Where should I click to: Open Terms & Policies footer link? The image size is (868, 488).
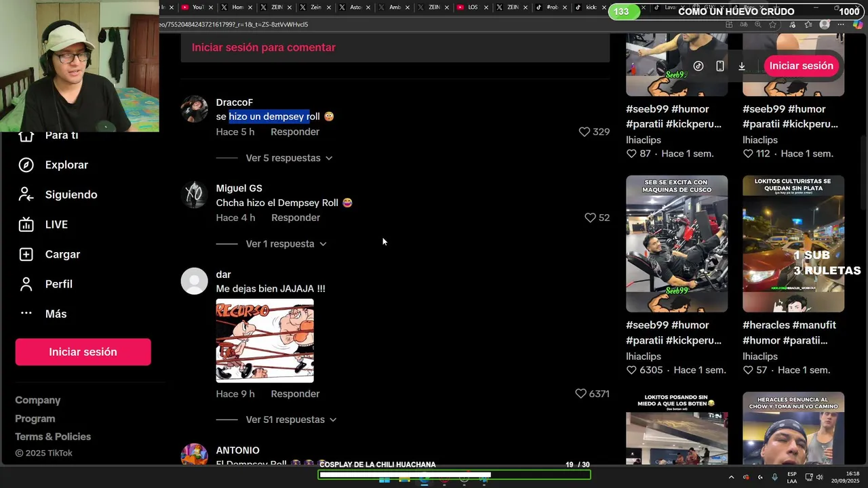pos(53,436)
